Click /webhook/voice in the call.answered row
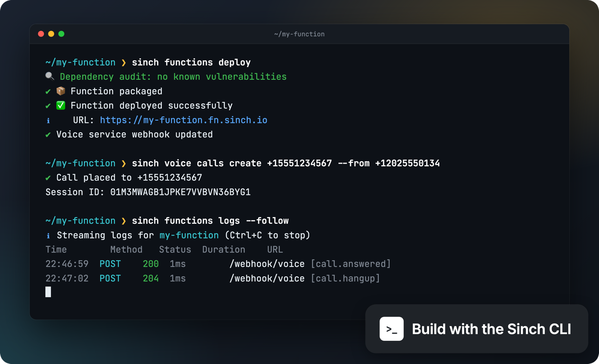The image size is (599, 364). click(x=267, y=264)
